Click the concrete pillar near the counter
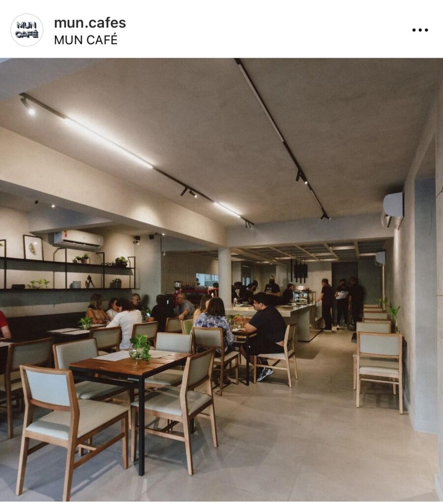The image size is (443, 504). 225,278
